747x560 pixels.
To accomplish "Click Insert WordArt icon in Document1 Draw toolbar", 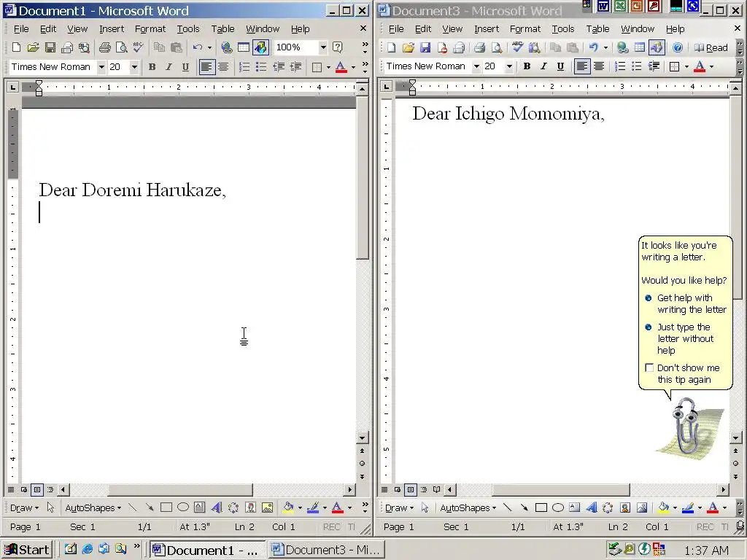I will coord(216,507).
